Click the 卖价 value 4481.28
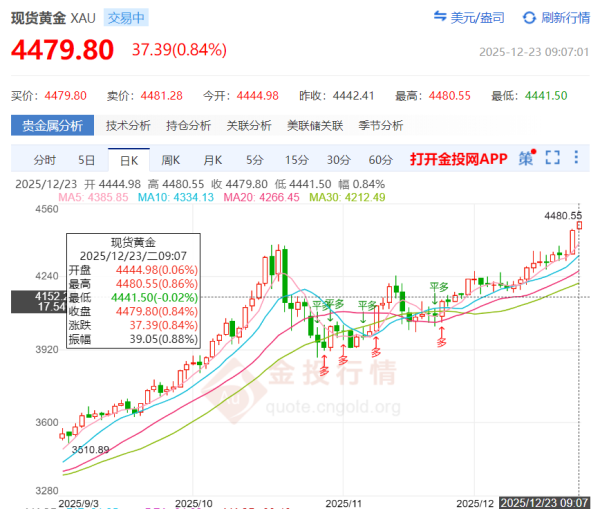The height and width of the screenshot is (509, 600). [x=161, y=96]
